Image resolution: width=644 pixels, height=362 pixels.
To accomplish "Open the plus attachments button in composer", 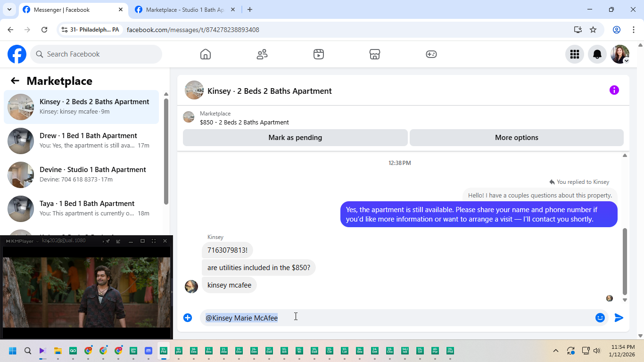I will [x=188, y=318].
